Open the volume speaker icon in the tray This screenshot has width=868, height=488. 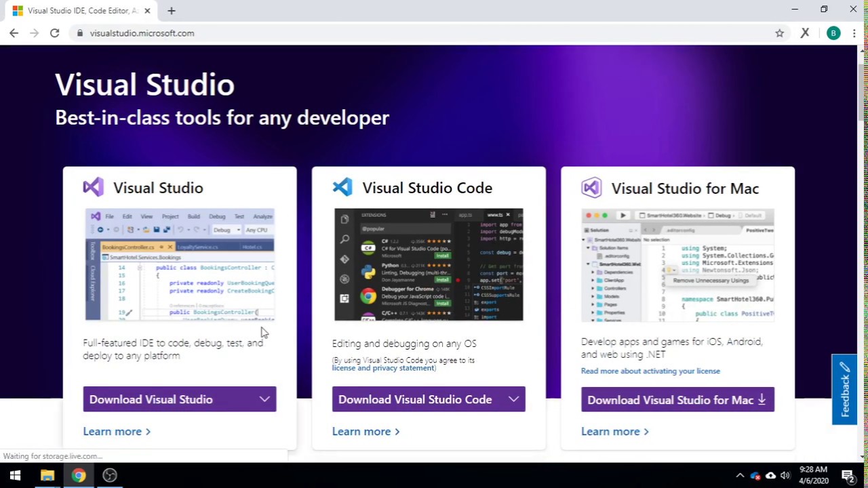click(x=785, y=475)
